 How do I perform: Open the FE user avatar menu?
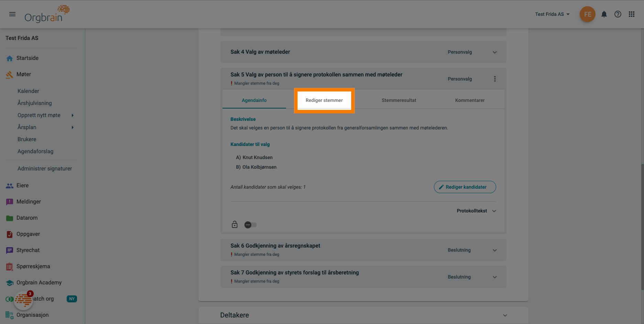(x=588, y=14)
